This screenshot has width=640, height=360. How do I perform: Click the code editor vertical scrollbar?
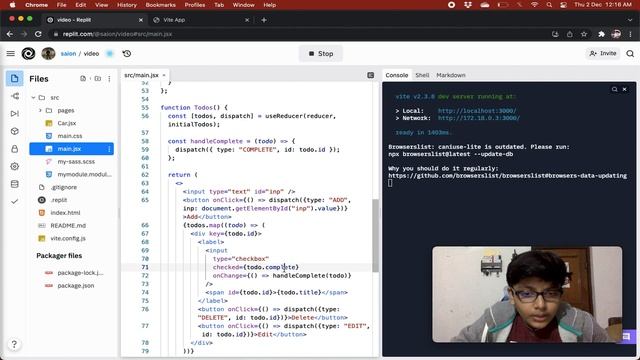point(375,236)
